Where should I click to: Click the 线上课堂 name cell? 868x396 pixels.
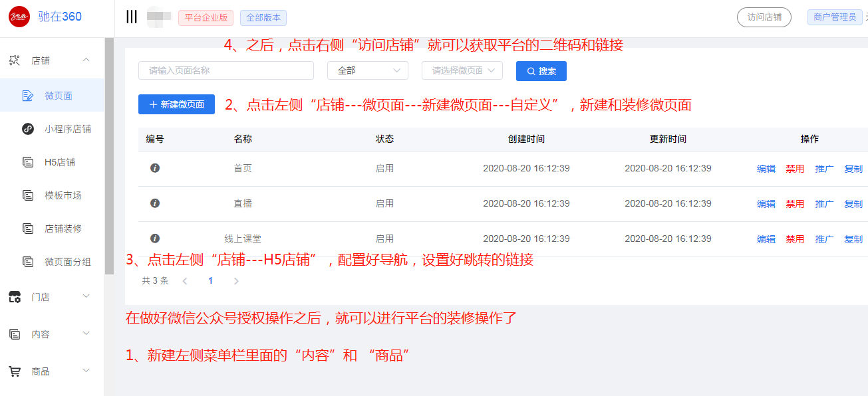pos(243,239)
